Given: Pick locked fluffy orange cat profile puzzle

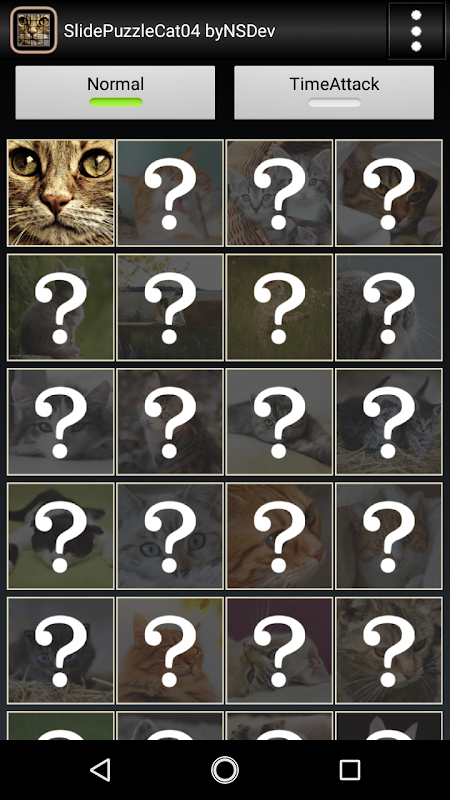Looking at the screenshot, I should point(170,650).
